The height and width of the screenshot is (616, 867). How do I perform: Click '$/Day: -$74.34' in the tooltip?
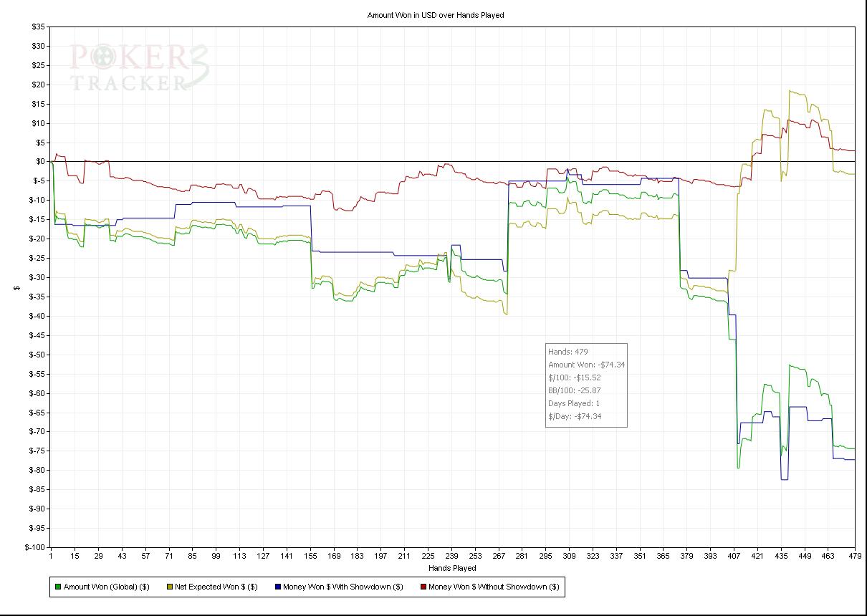(x=575, y=416)
